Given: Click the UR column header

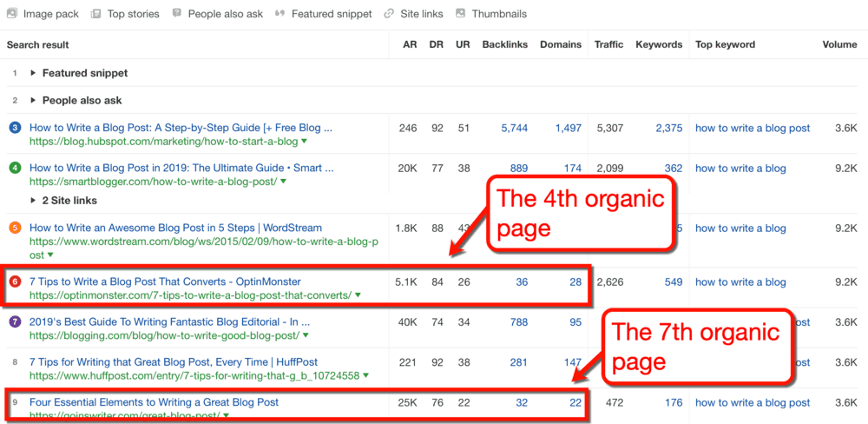Looking at the screenshot, I should pos(463,45).
